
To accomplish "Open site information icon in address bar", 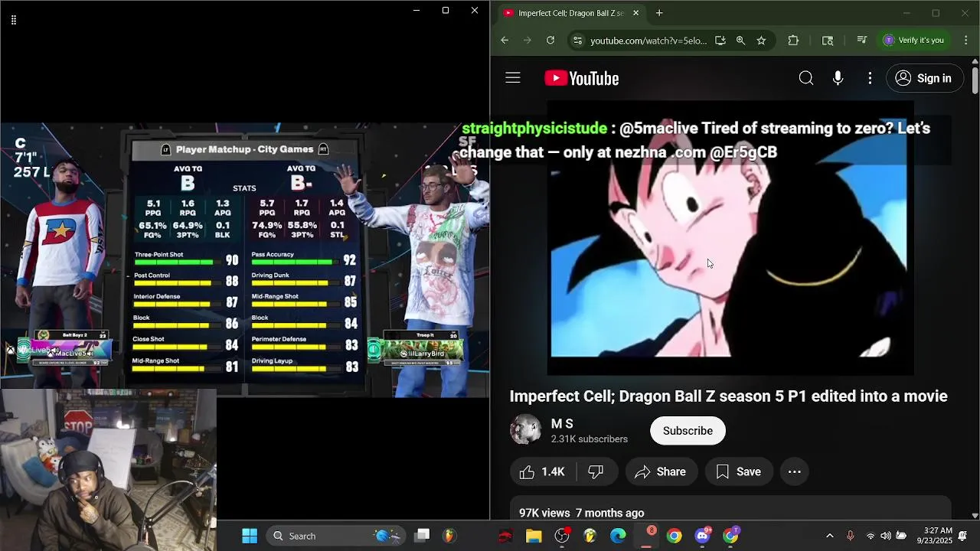I will point(578,41).
